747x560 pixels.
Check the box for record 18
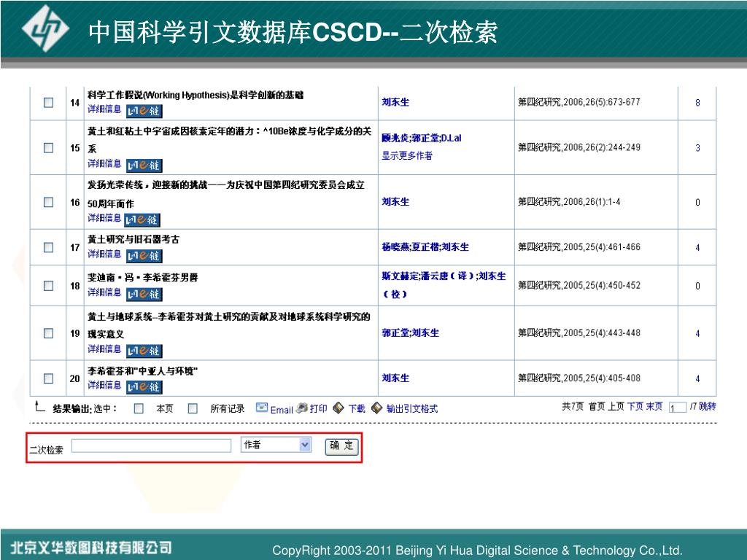49,286
